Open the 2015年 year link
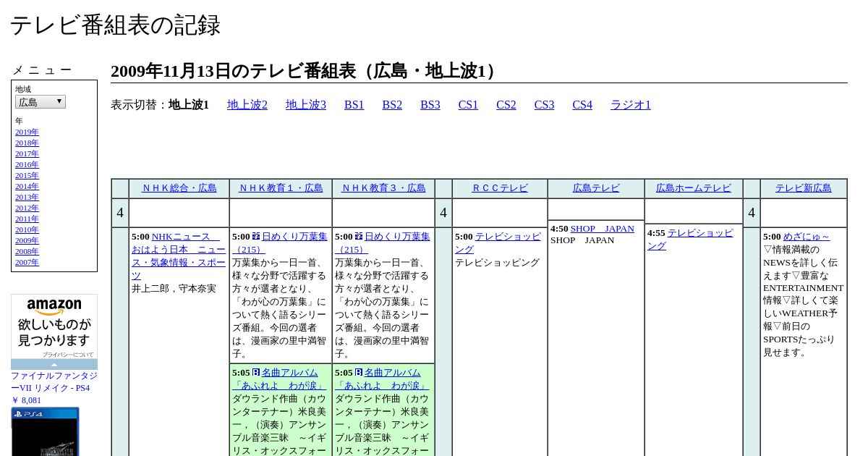 (27, 175)
